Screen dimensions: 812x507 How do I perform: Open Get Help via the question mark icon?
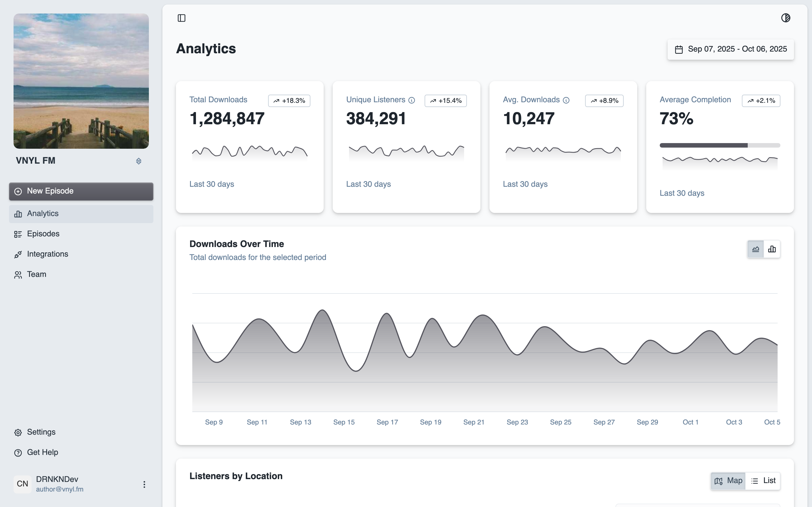(x=18, y=453)
